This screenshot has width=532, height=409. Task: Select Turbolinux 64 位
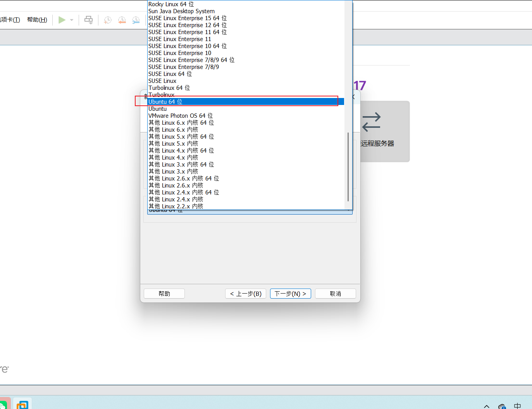246,88
